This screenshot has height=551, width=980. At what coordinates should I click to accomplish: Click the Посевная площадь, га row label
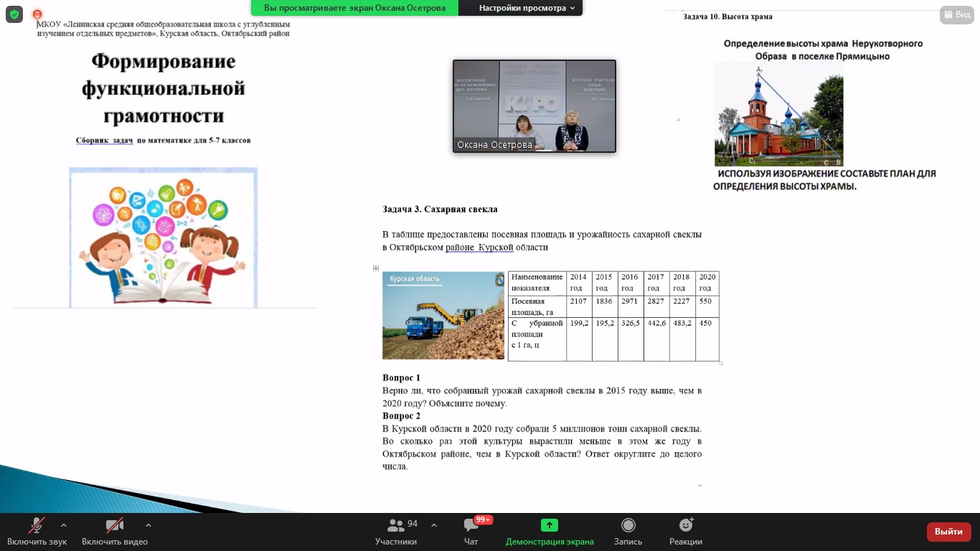pyautogui.click(x=537, y=306)
